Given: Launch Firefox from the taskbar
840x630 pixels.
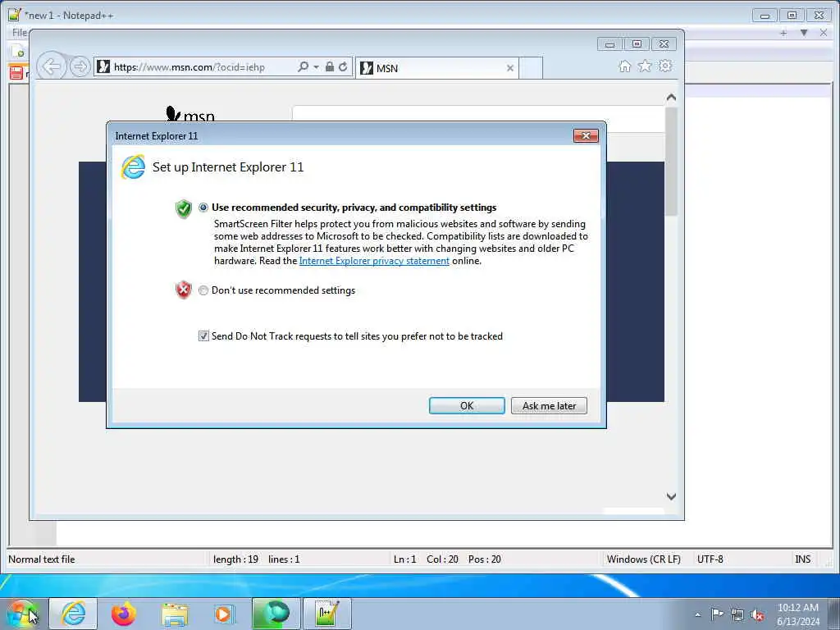Looking at the screenshot, I should point(124,614).
